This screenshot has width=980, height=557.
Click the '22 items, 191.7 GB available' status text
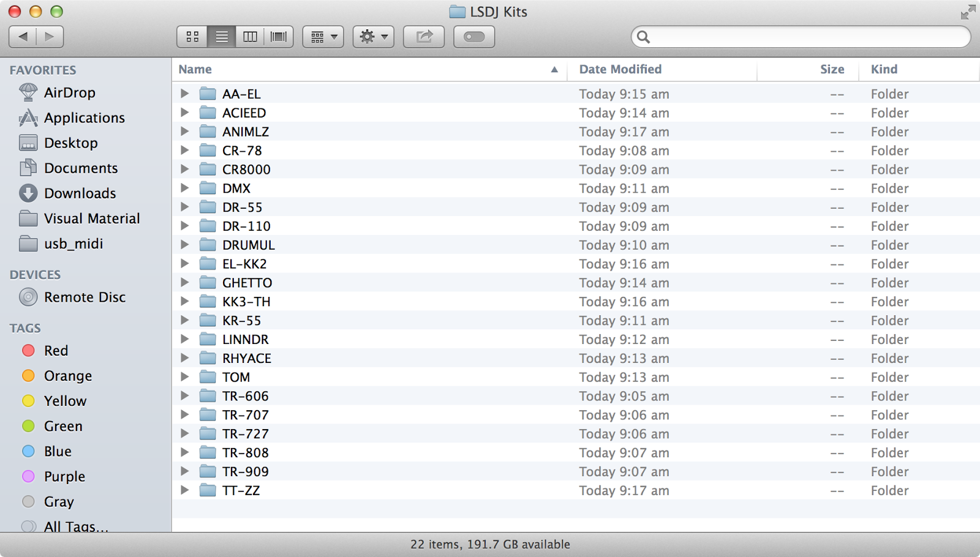[x=490, y=544]
